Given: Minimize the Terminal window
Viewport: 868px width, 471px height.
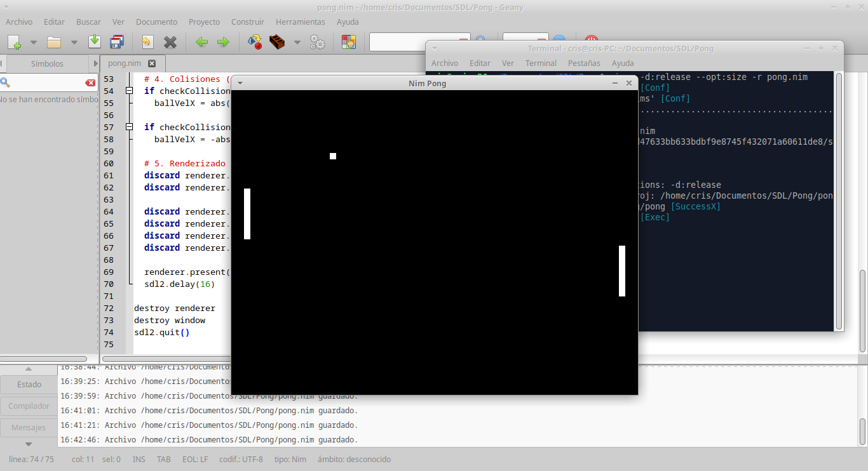Looking at the screenshot, I should (x=808, y=48).
